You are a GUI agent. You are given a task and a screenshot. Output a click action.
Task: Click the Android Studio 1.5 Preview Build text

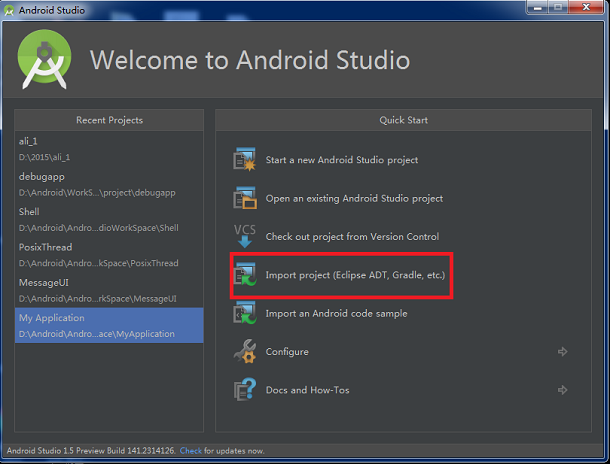pos(91,451)
